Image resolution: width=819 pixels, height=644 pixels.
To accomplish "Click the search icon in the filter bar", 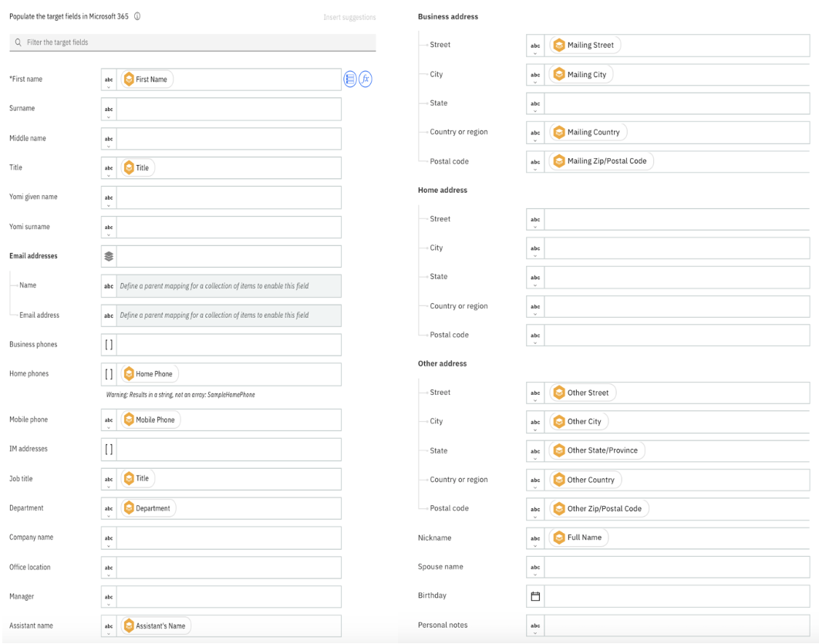I will click(x=19, y=42).
